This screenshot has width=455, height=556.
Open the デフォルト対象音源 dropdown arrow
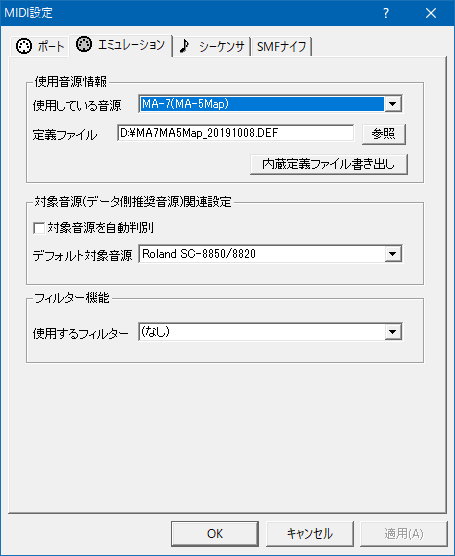[x=393, y=254]
